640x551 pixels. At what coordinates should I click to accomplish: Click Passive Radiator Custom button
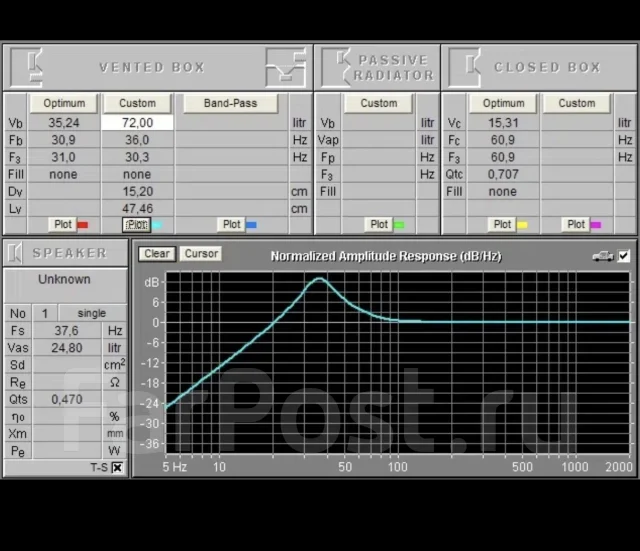[x=379, y=103]
